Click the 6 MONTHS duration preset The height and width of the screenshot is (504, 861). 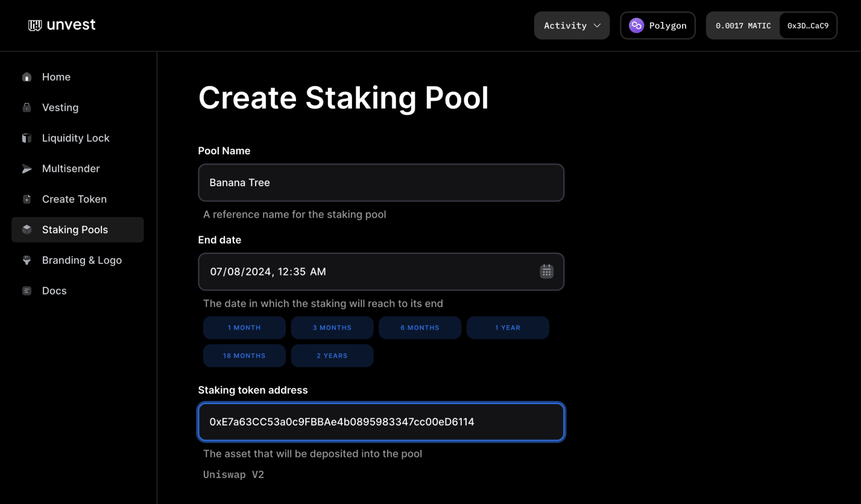(x=420, y=327)
